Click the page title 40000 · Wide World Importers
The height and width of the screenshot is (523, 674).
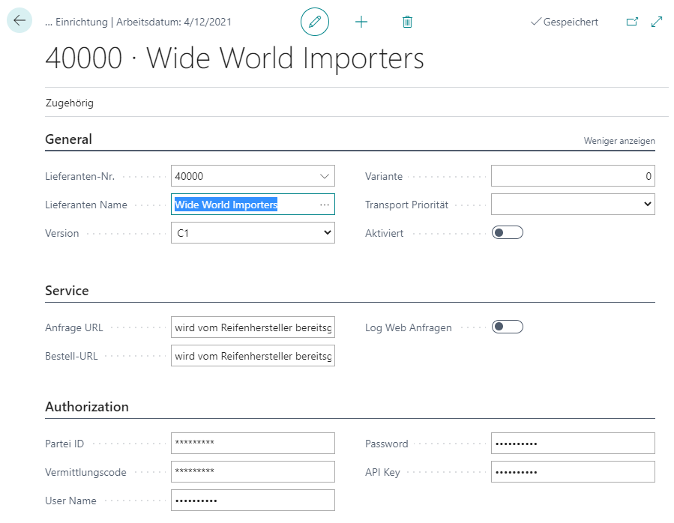235,58
